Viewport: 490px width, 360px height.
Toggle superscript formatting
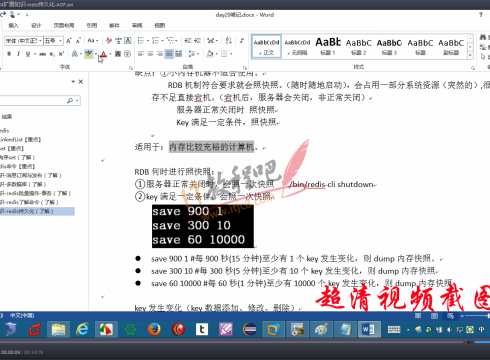[x=61, y=54]
